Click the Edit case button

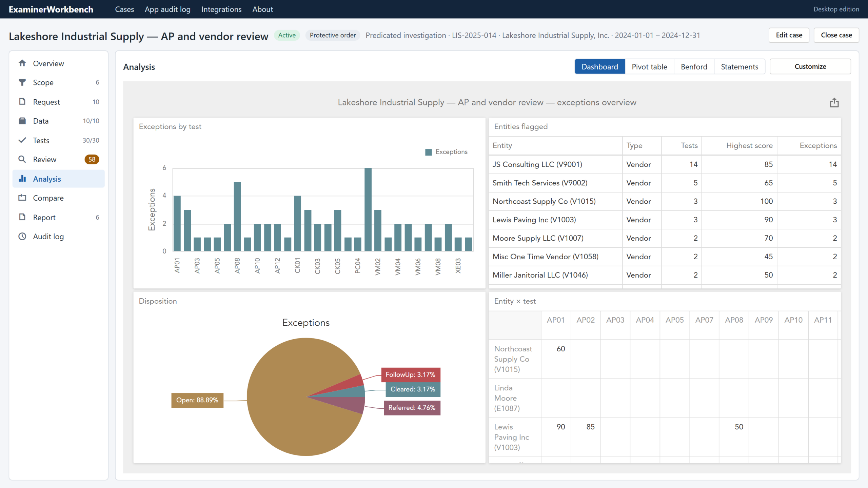[789, 35]
